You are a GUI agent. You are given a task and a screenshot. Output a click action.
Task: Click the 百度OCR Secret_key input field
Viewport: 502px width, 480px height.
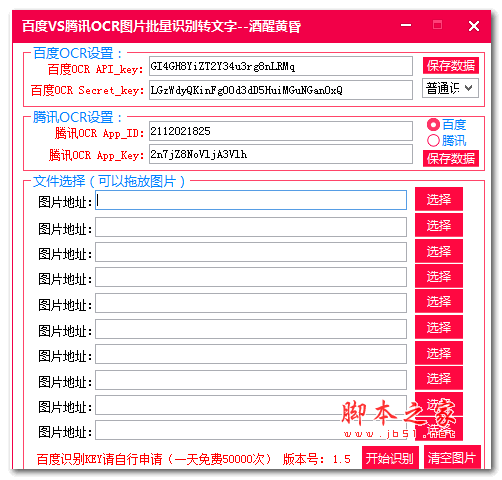pyautogui.click(x=281, y=90)
